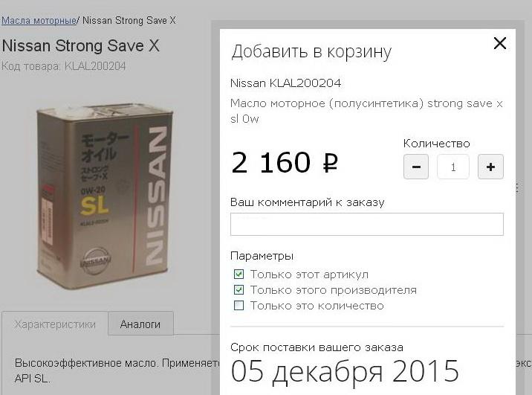
Task: Uncheck Только этого производителя checkbox
Action: point(239,289)
